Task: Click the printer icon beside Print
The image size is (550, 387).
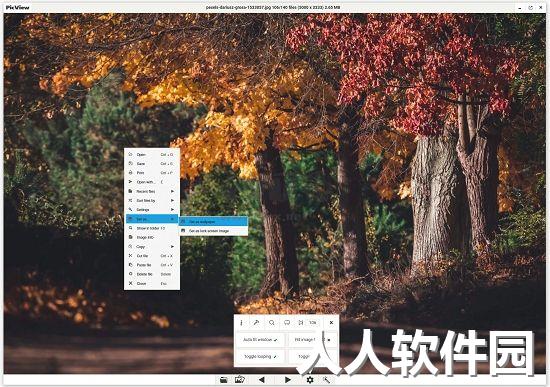Action: tap(130, 173)
